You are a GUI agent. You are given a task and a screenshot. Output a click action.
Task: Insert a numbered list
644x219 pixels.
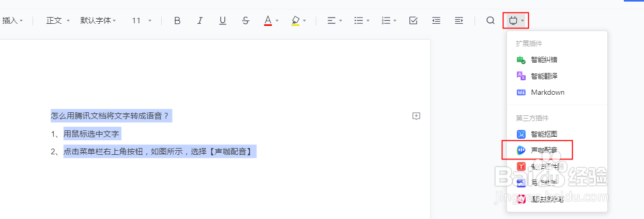coord(386,21)
